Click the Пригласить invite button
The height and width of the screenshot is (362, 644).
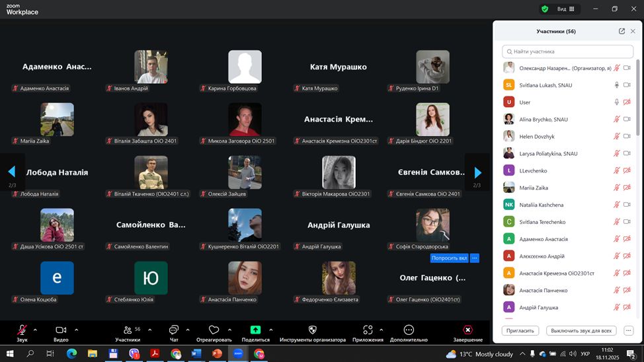[x=520, y=330]
